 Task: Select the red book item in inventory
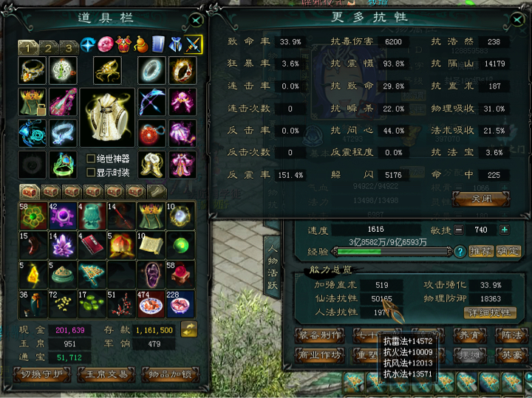[x=92, y=244]
